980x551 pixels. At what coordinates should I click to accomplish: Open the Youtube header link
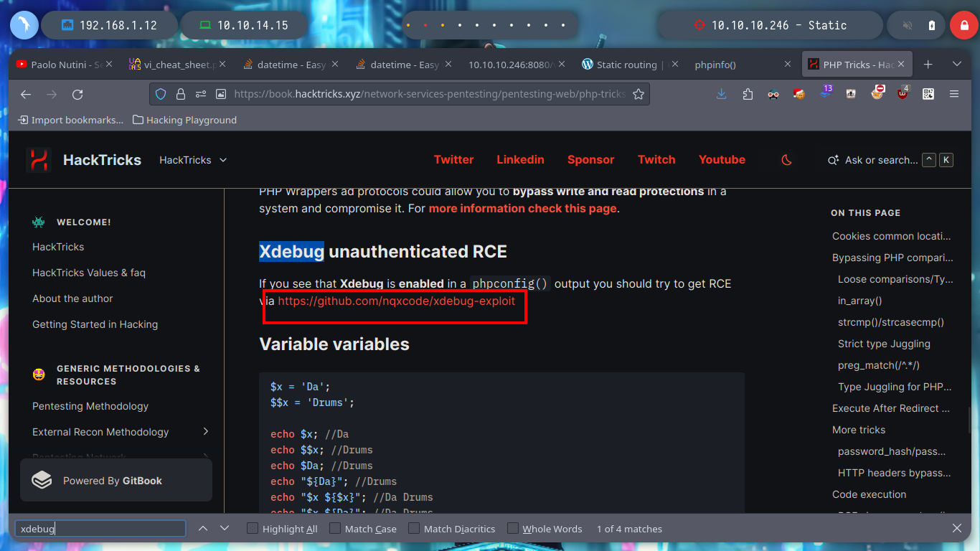[x=722, y=160]
